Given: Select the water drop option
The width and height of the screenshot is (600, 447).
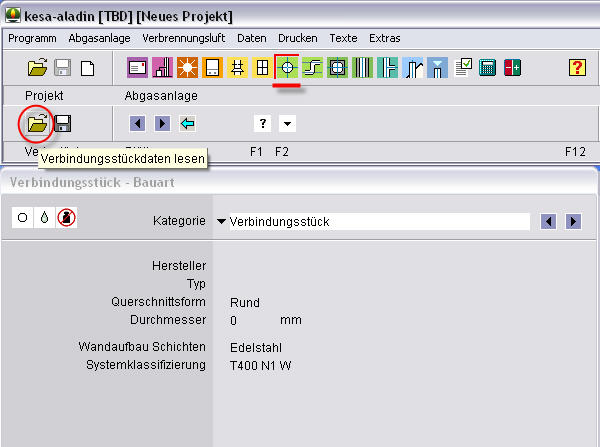Looking at the screenshot, I should [x=43, y=219].
